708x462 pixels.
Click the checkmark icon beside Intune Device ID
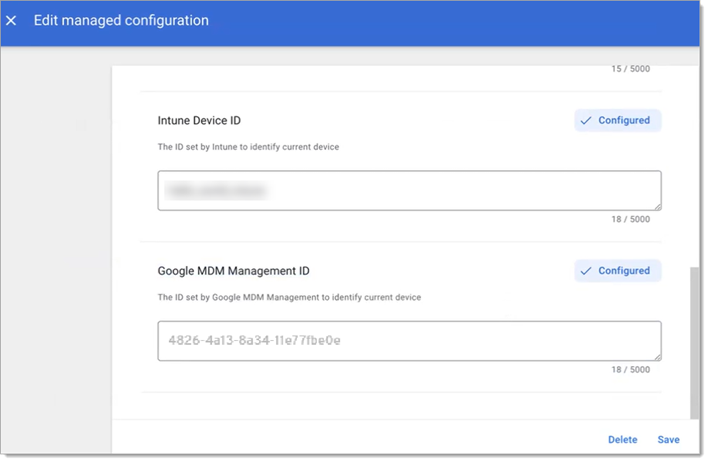(587, 121)
